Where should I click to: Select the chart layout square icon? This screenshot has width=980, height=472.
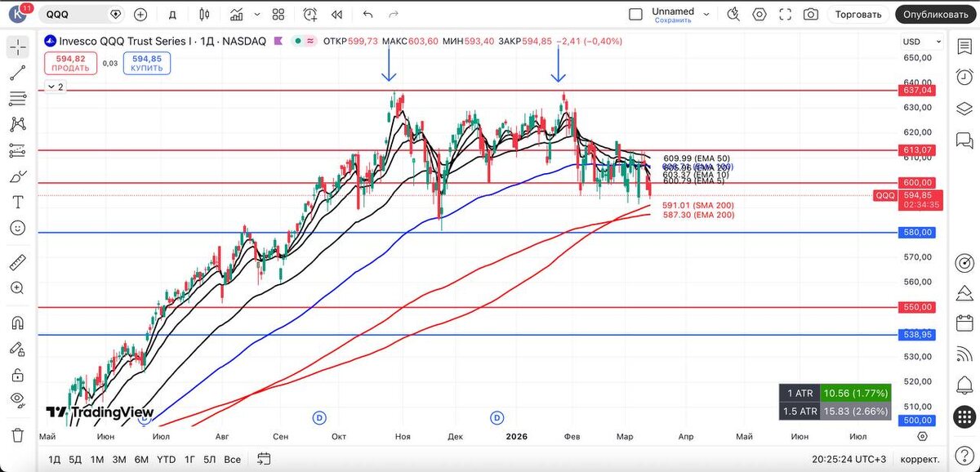(636, 14)
